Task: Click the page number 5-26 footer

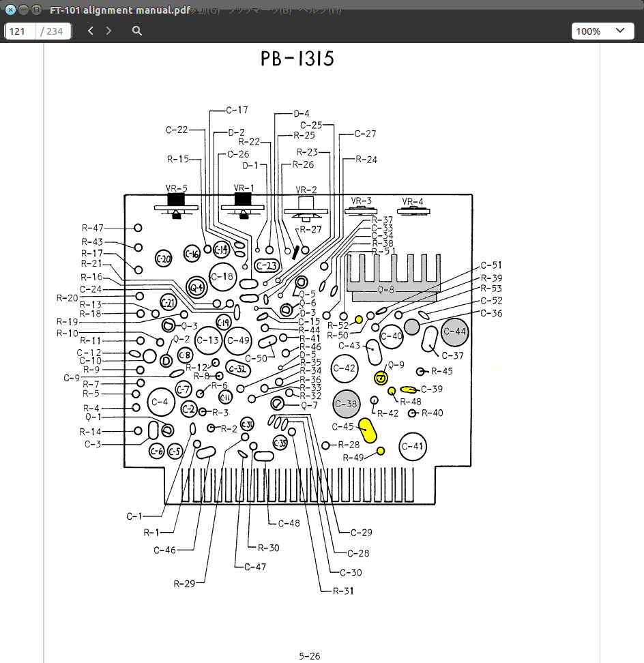Action: [x=310, y=656]
